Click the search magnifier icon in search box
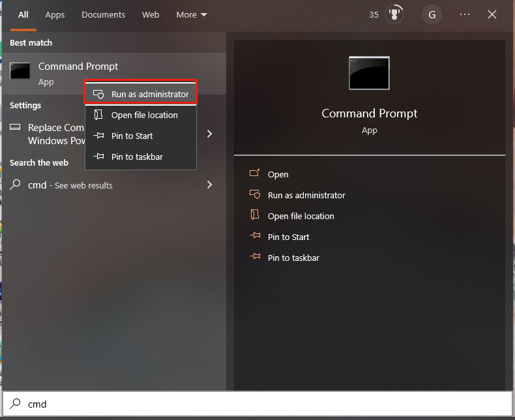Viewport: 515px width, 420px height. point(15,403)
